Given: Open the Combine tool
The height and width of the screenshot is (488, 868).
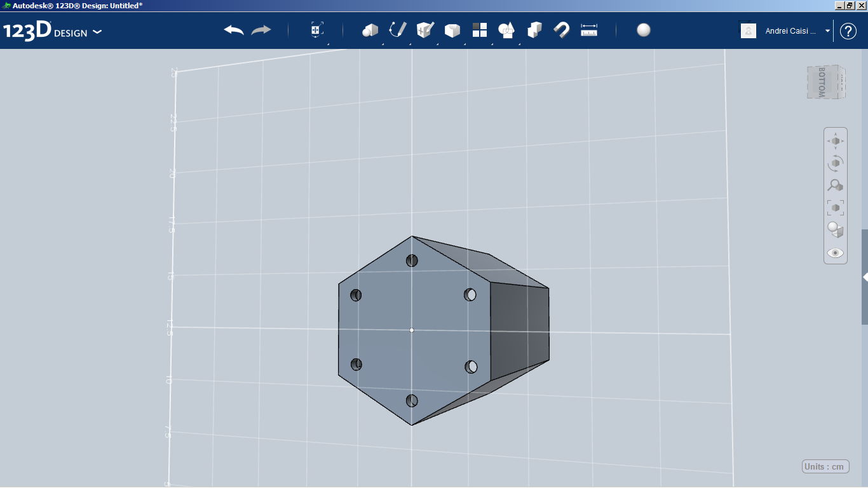Looking at the screenshot, I should point(534,30).
